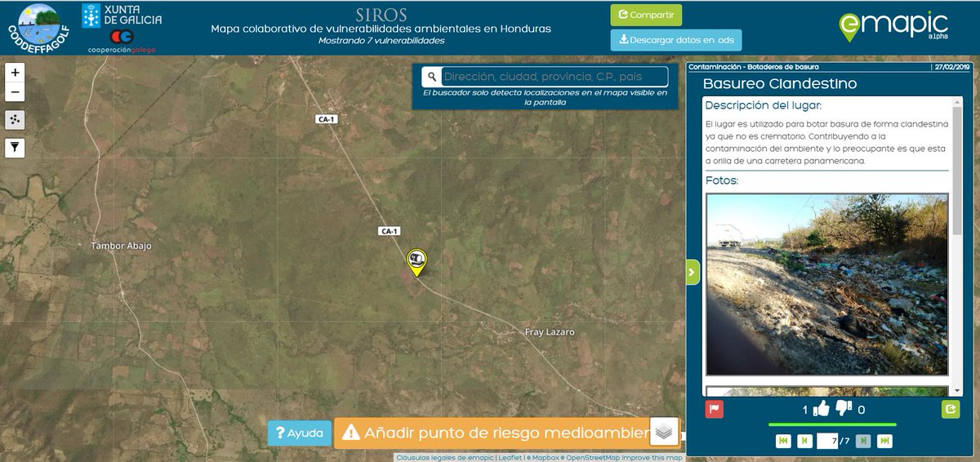Click Mostrando 7 vulnerabilidades text

pyautogui.click(x=381, y=40)
